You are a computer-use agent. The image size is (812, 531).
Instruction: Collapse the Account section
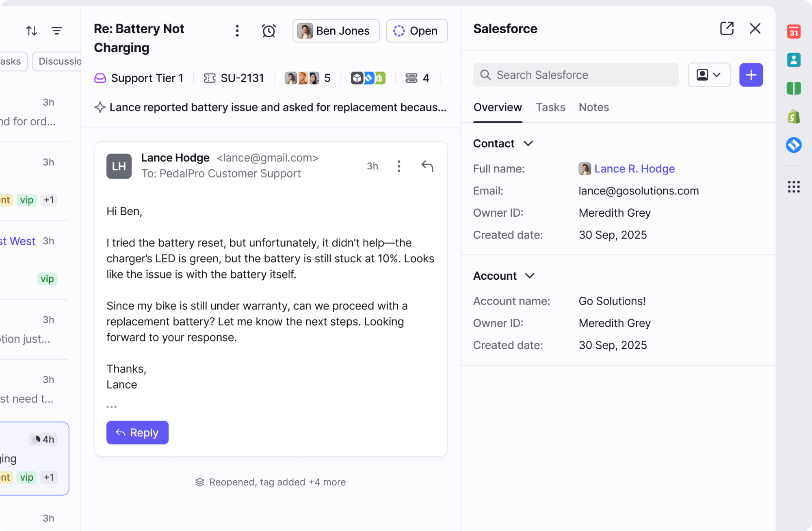[530, 276]
